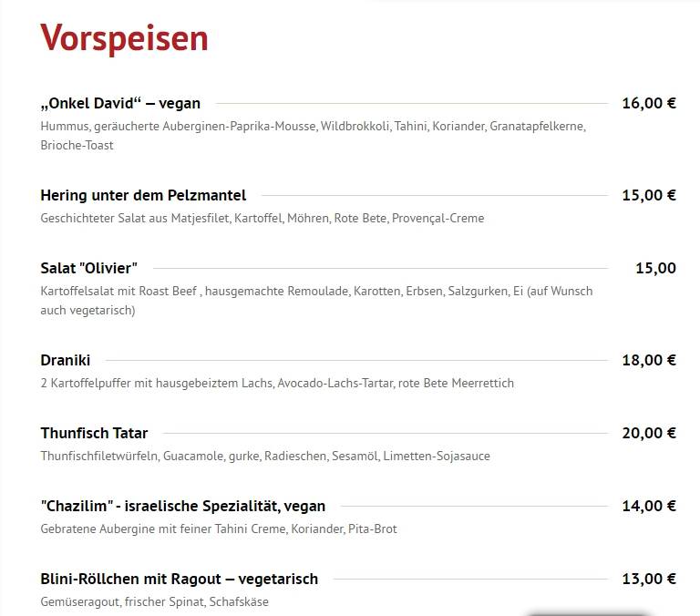Image resolution: width=700 pixels, height=616 pixels.
Task: Open the Thunfisch Tatar menu item
Action: pyautogui.click(x=94, y=433)
